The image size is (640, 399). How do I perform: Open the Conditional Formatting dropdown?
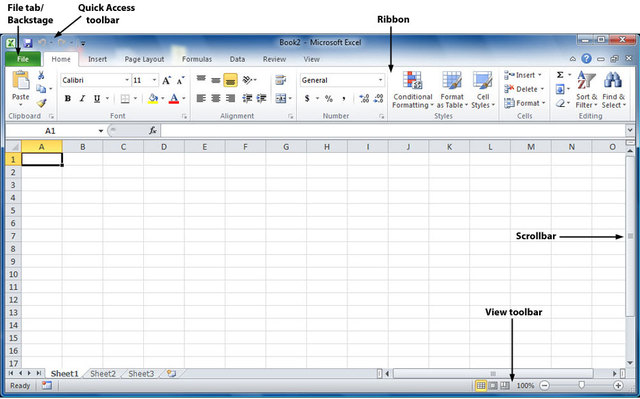pyautogui.click(x=413, y=90)
